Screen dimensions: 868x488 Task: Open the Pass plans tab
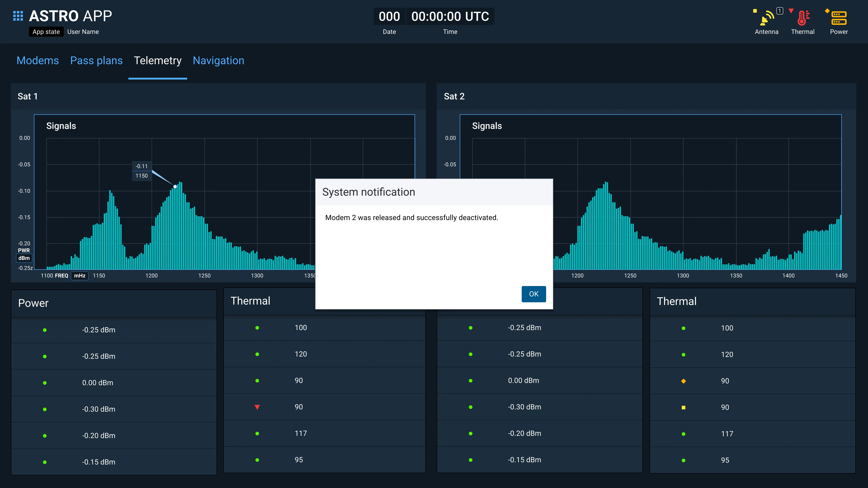pyautogui.click(x=96, y=61)
